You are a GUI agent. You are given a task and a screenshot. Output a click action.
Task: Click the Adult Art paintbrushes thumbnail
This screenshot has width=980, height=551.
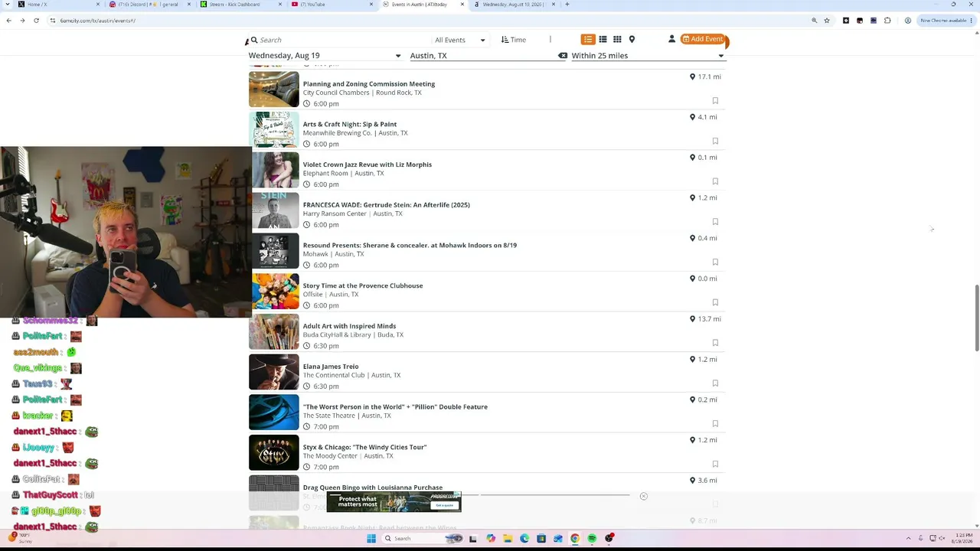(274, 331)
